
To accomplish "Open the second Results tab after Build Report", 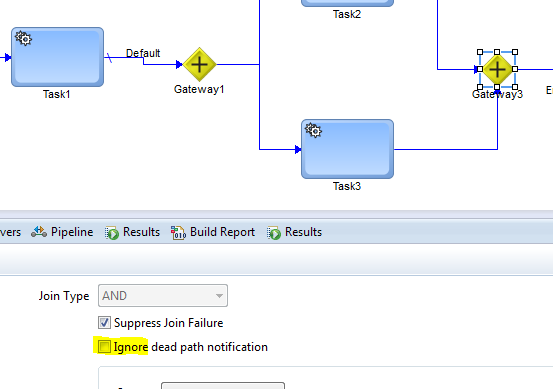I will [294, 232].
